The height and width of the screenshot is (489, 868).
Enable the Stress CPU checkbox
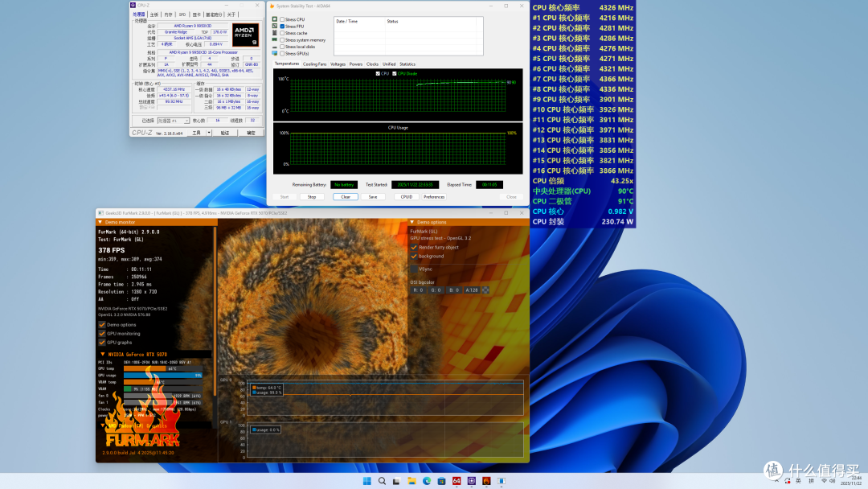[282, 19]
